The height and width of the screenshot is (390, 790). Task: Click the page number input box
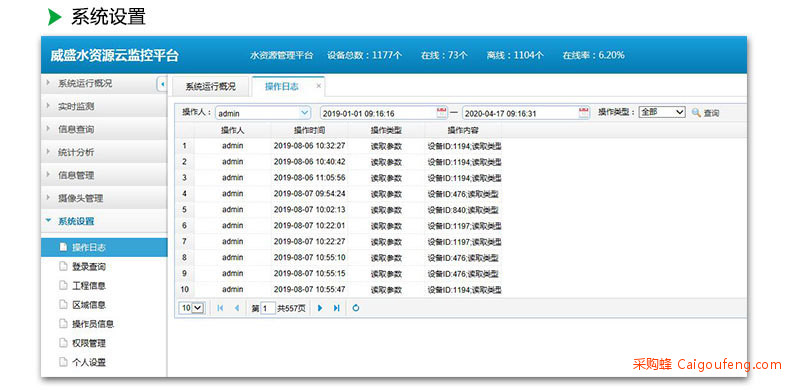[268, 308]
